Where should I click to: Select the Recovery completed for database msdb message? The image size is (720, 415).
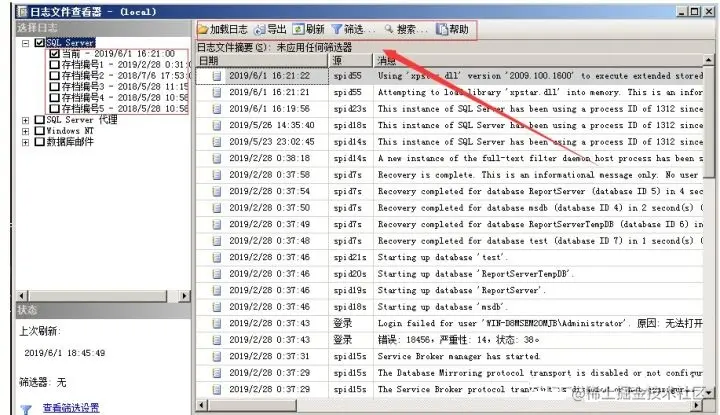point(538,208)
